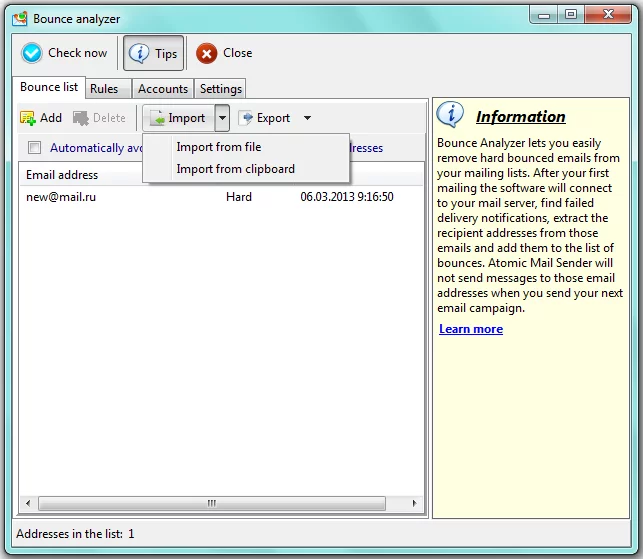Image resolution: width=643 pixels, height=559 pixels.
Task: Enable the Automatically checkbox option
Action: click(35, 148)
